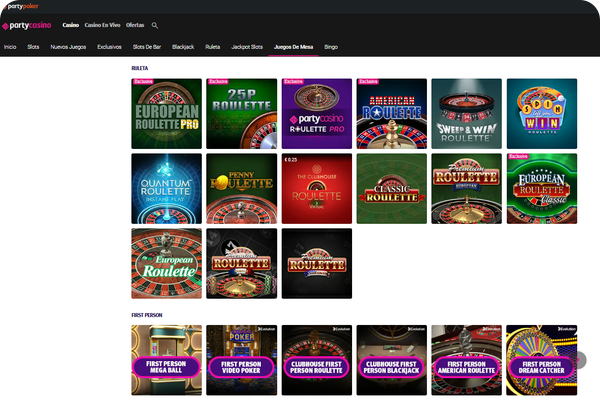Play Sweep & Win Roulette
This screenshot has height=408, width=600.
tap(466, 114)
